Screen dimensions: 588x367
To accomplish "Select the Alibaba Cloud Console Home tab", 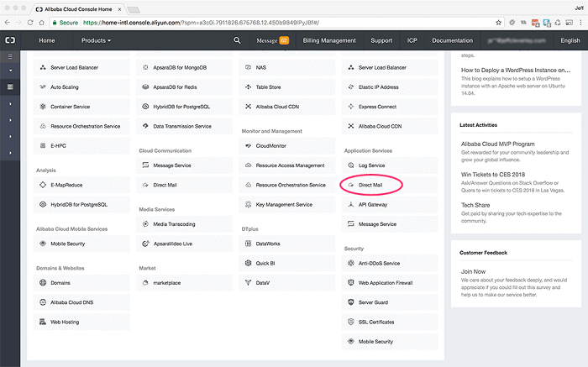I will (x=78, y=9).
